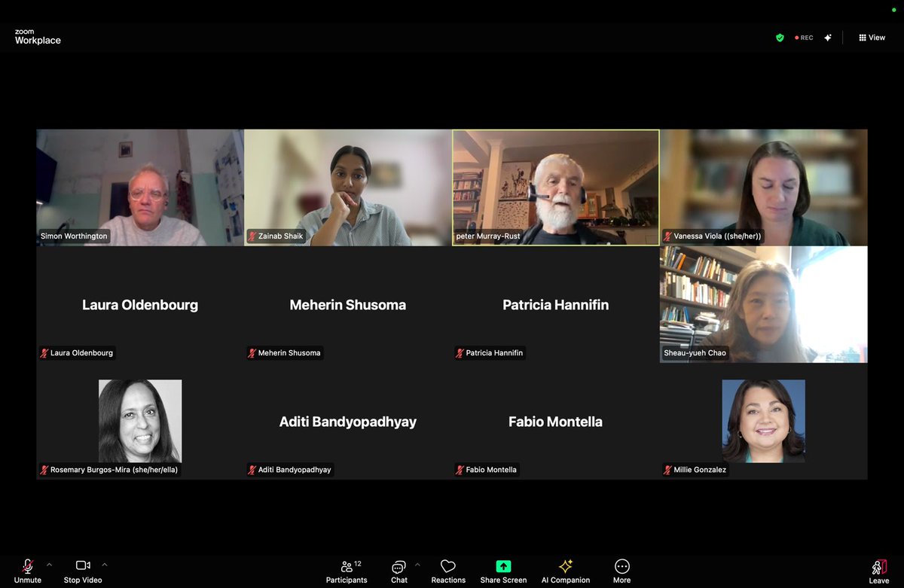Stop Video camera button

83,571
